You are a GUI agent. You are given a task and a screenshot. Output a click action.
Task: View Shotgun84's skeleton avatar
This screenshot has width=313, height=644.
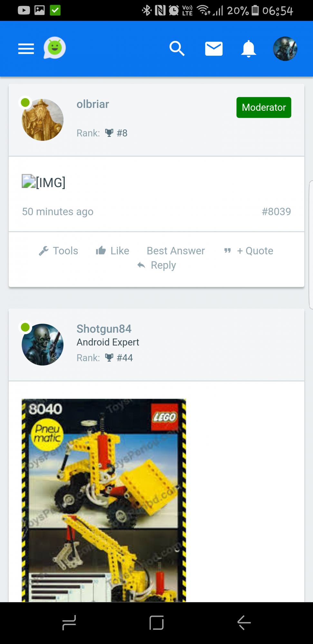point(43,345)
